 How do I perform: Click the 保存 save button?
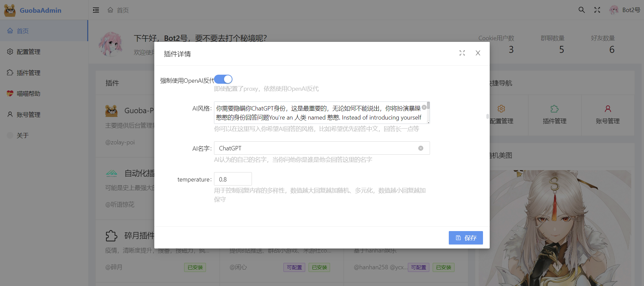pos(466,238)
